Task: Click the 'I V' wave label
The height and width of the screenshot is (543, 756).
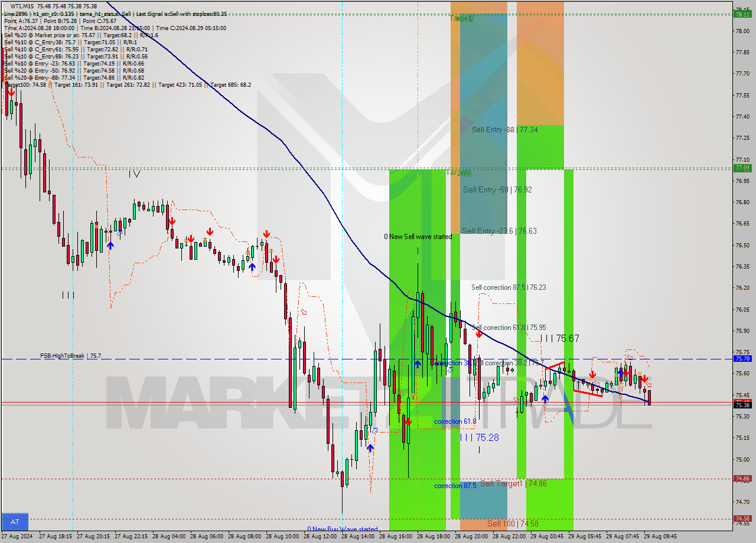Action: click(x=134, y=174)
